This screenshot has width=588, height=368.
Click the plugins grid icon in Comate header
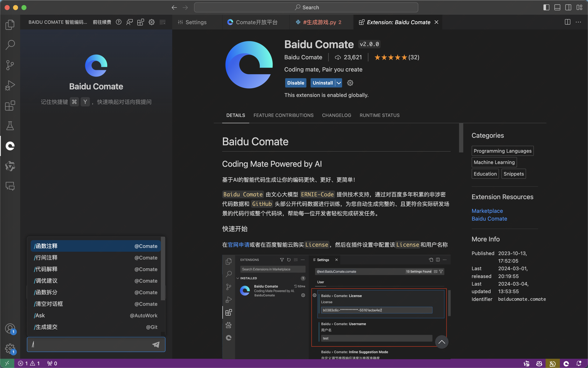(140, 22)
